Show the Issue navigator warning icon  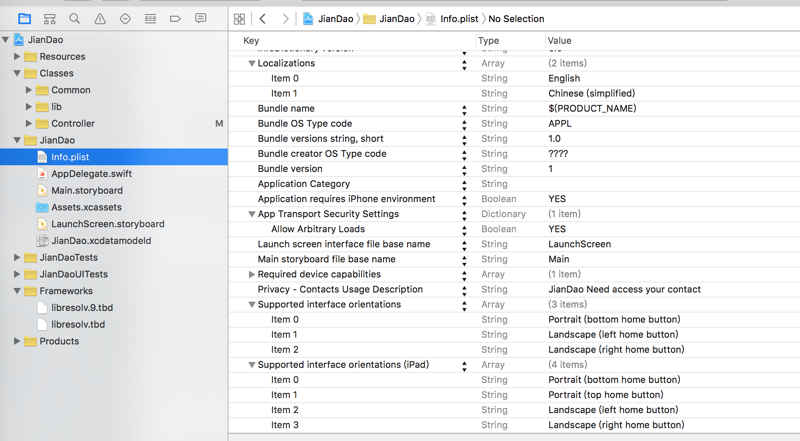point(100,19)
